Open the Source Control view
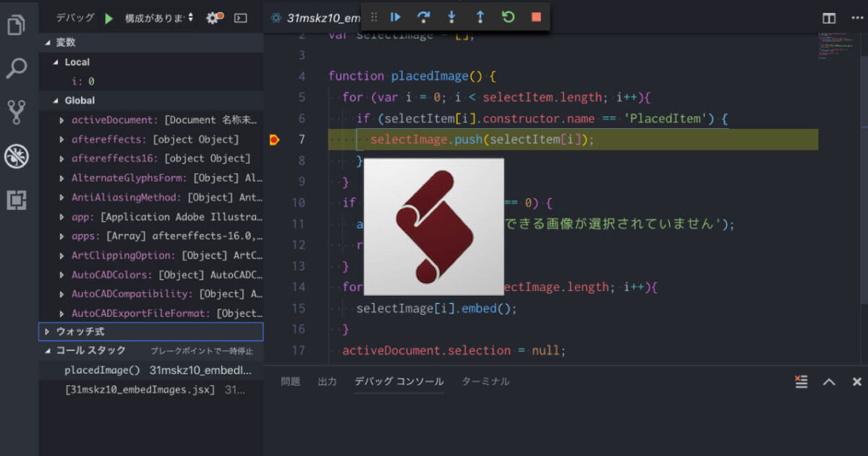868x456 pixels. click(x=16, y=112)
